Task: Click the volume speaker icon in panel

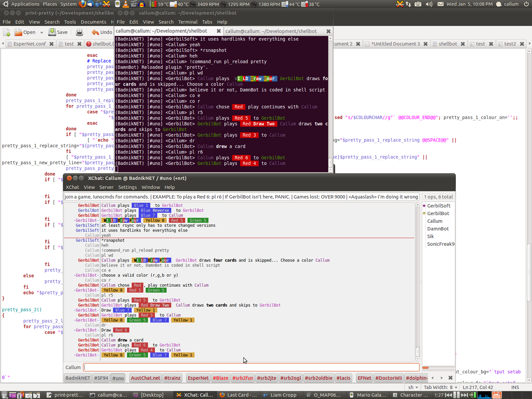Action: point(429,4)
